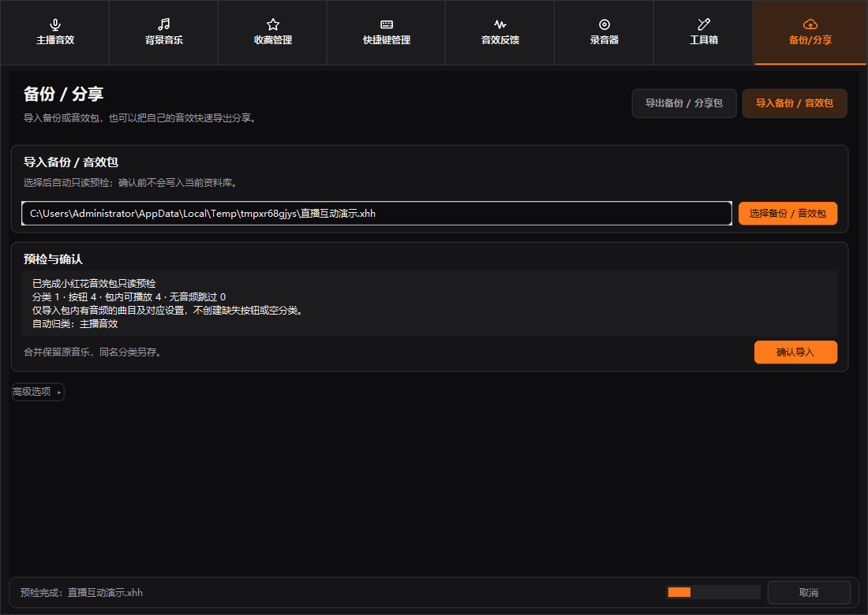
Task: Click the 预检与确认 section heading
Action: 53,259
